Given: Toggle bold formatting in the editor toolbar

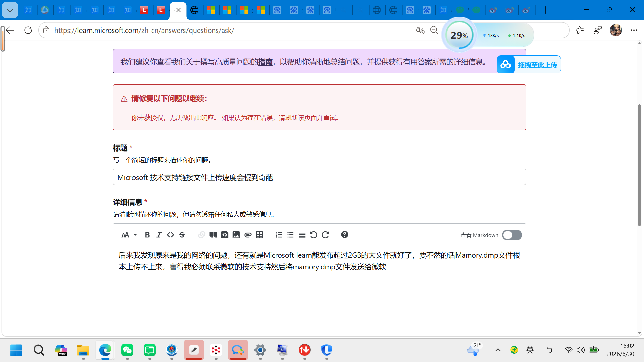Looking at the screenshot, I should pos(147,235).
